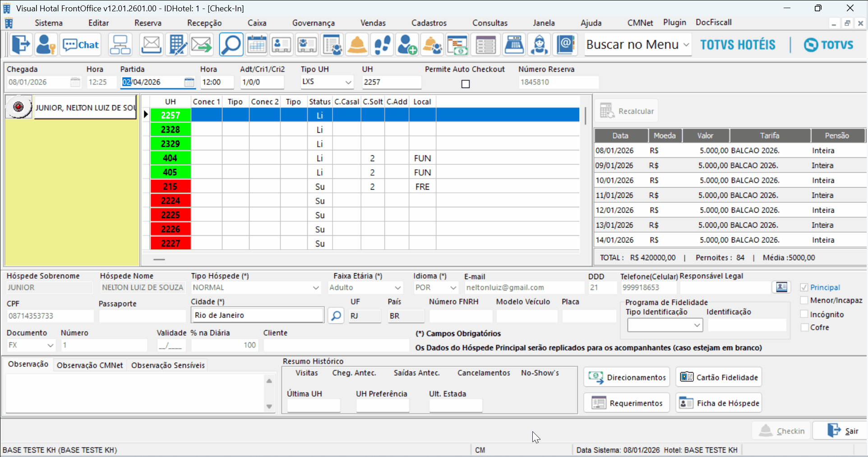This screenshot has height=457, width=868.
Task: Switch to the Observação CMNet tab
Action: (90, 365)
